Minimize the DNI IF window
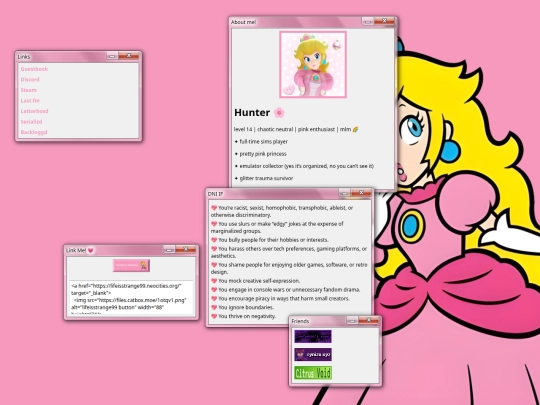540x405 pixels. (x=345, y=193)
